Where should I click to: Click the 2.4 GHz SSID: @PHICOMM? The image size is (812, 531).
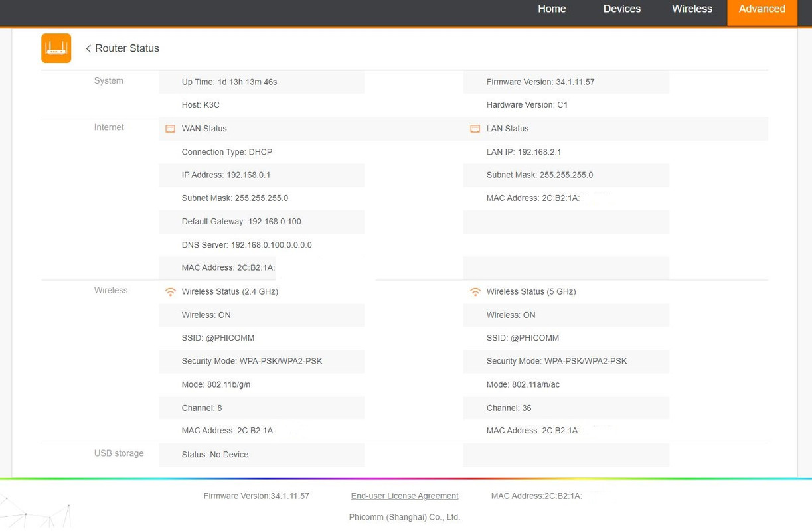218,338
